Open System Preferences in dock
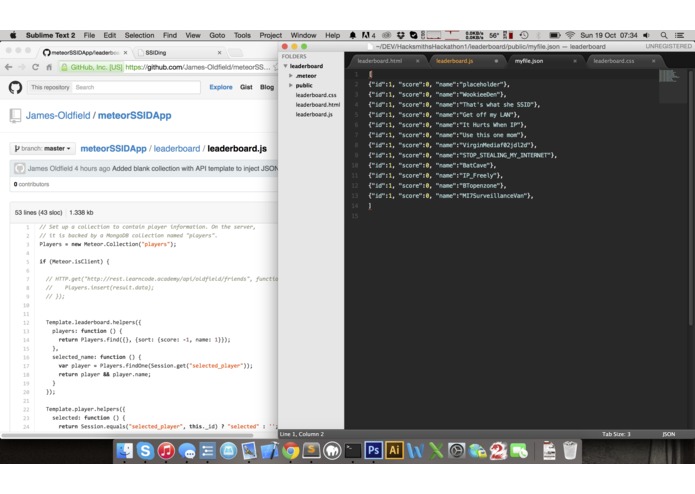This screenshot has height=494, width=695. [456, 451]
